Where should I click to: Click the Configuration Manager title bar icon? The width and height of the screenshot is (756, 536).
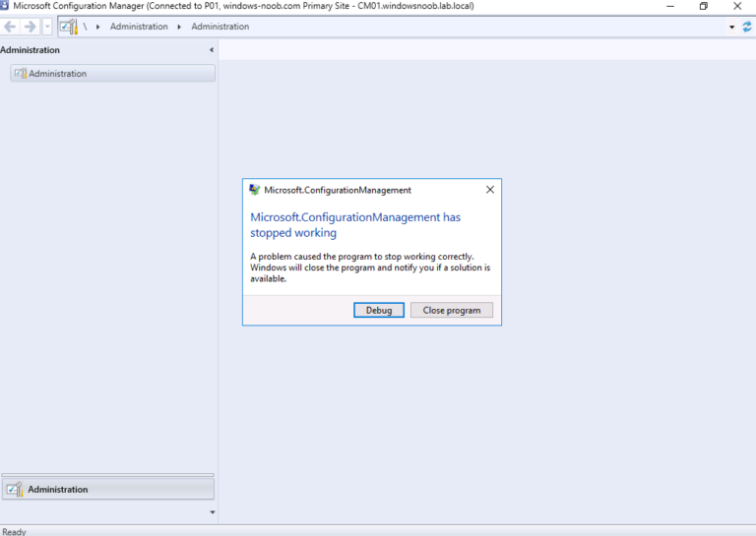(x=6, y=6)
